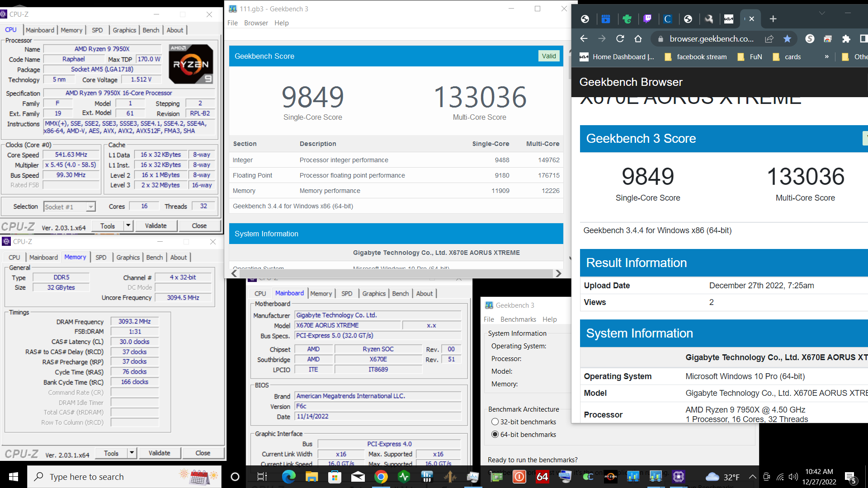
Task: Click Close button in Memory CPU-Z window
Action: pos(203,453)
